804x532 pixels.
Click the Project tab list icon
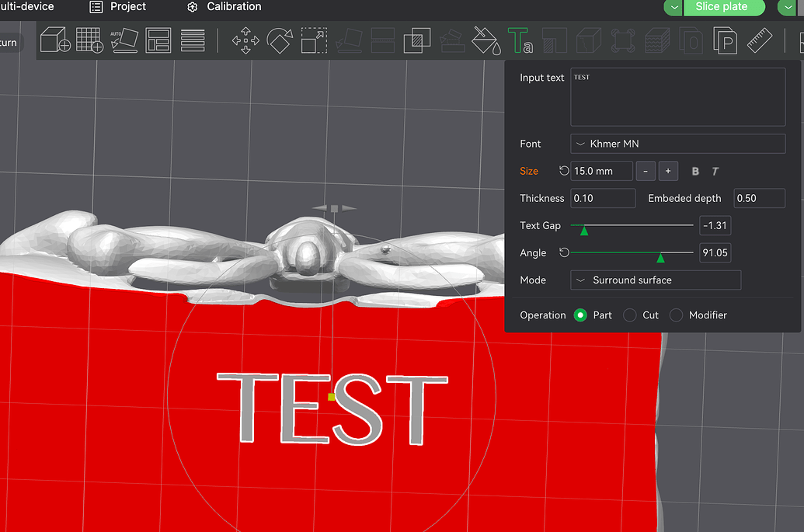point(96,7)
